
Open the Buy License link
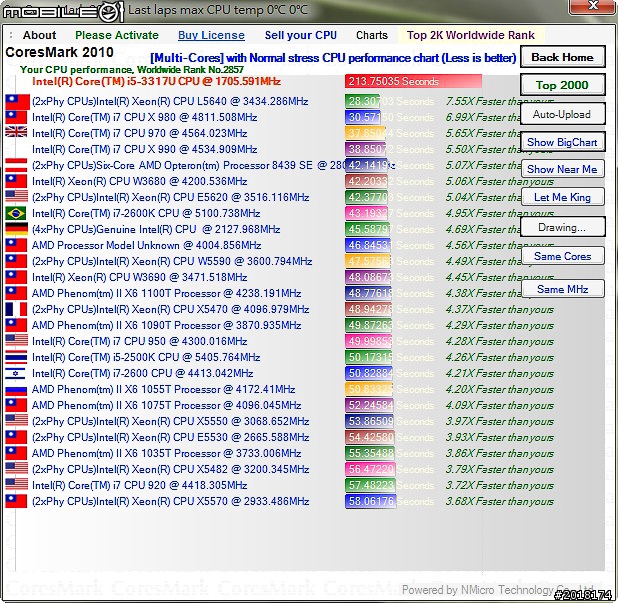[x=211, y=35]
